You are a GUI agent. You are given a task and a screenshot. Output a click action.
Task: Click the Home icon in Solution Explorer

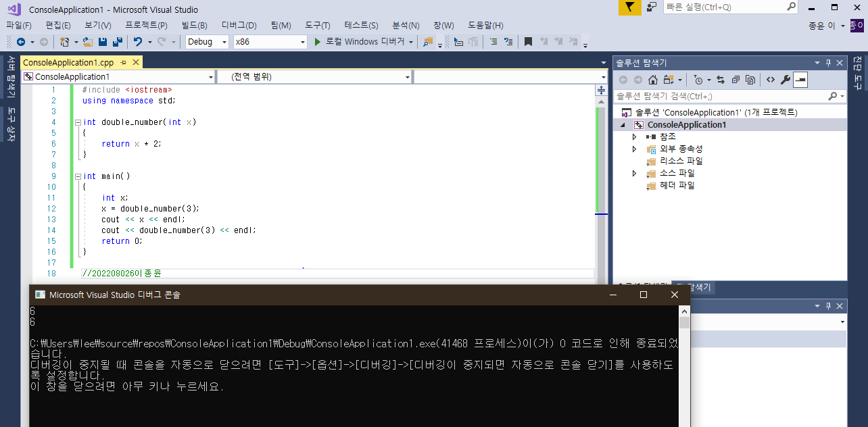tap(652, 80)
